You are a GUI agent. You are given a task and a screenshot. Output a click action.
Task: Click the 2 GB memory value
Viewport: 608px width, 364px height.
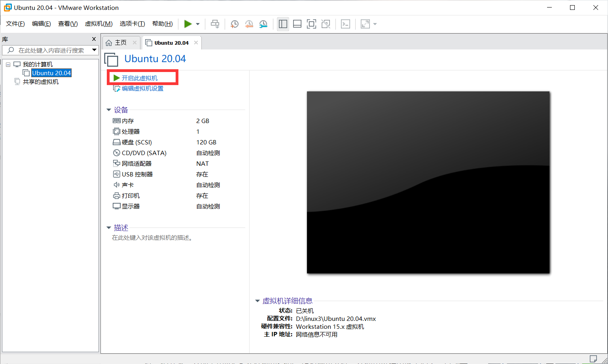click(x=203, y=121)
